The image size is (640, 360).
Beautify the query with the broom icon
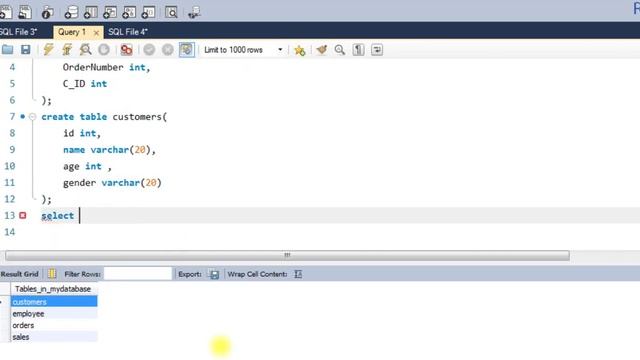click(x=322, y=50)
